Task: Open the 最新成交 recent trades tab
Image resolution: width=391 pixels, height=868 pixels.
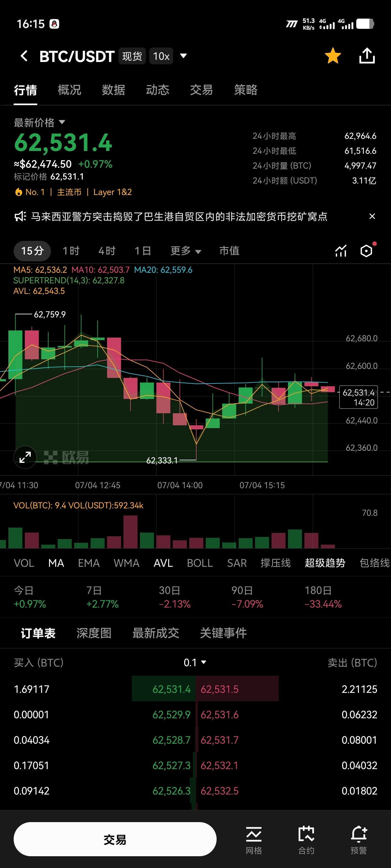Action: pyautogui.click(x=155, y=633)
